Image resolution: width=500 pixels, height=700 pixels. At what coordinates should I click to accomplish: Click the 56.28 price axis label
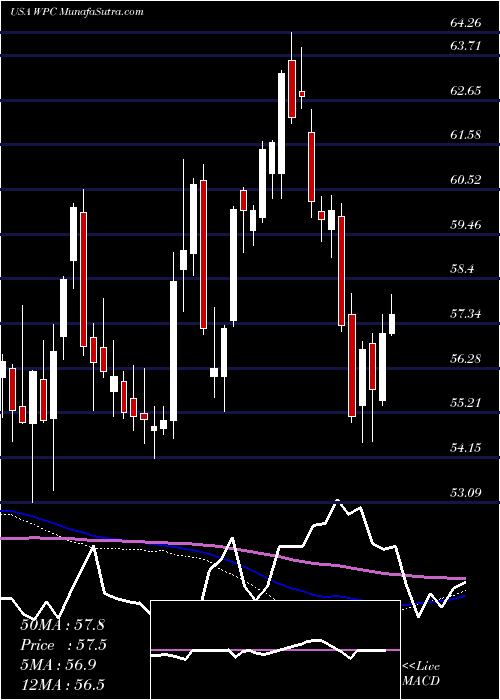466,358
